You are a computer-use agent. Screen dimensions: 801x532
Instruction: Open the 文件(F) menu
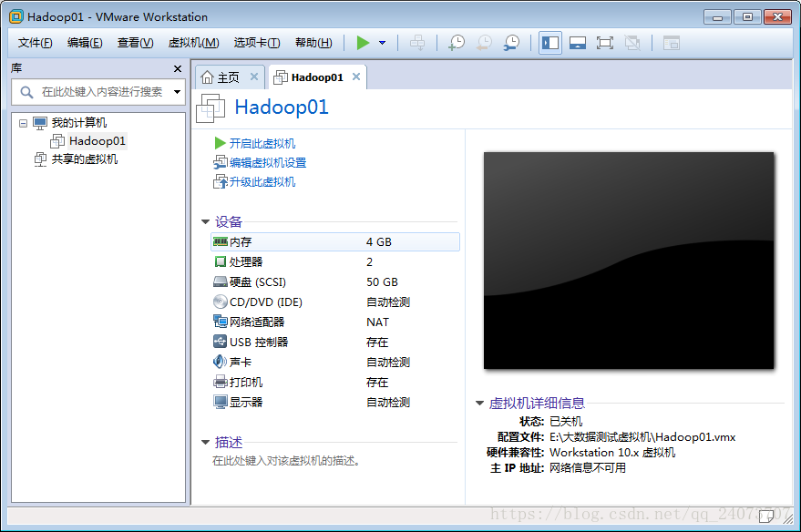[36, 43]
